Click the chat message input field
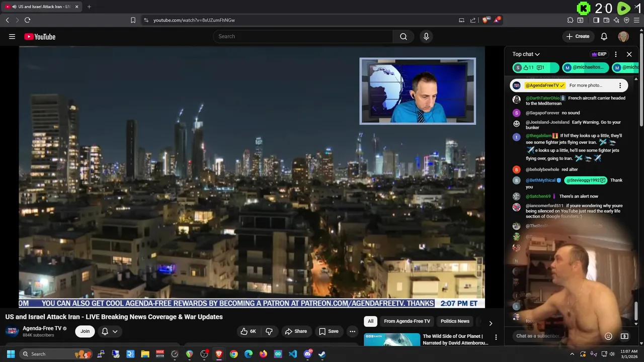Viewport: 644px width, 362px height. click(556, 336)
